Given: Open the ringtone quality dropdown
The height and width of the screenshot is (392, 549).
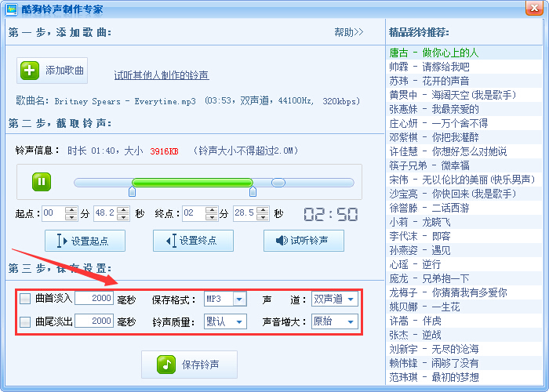Looking at the screenshot, I should point(238,321).
